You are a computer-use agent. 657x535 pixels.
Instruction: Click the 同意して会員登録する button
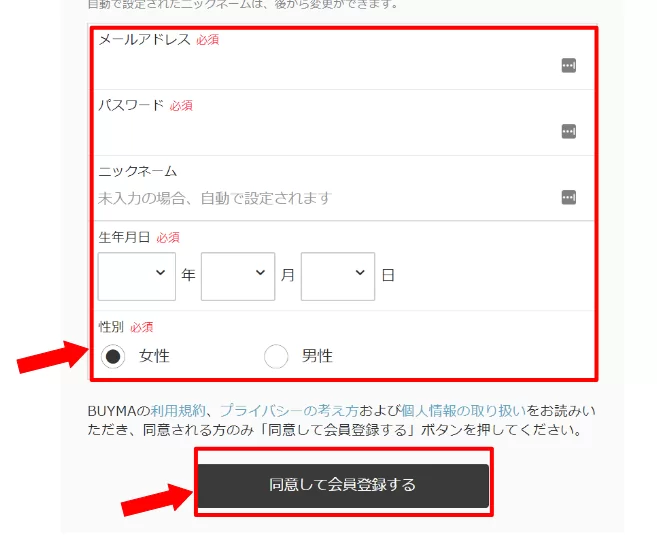[x=343, y=485]
